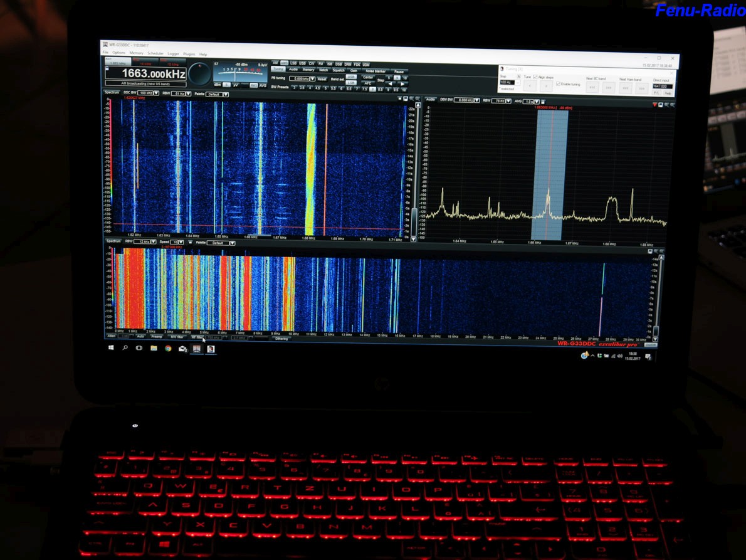Open the Gain tab
Screen dimensions: 746x560
click(354, 71)
